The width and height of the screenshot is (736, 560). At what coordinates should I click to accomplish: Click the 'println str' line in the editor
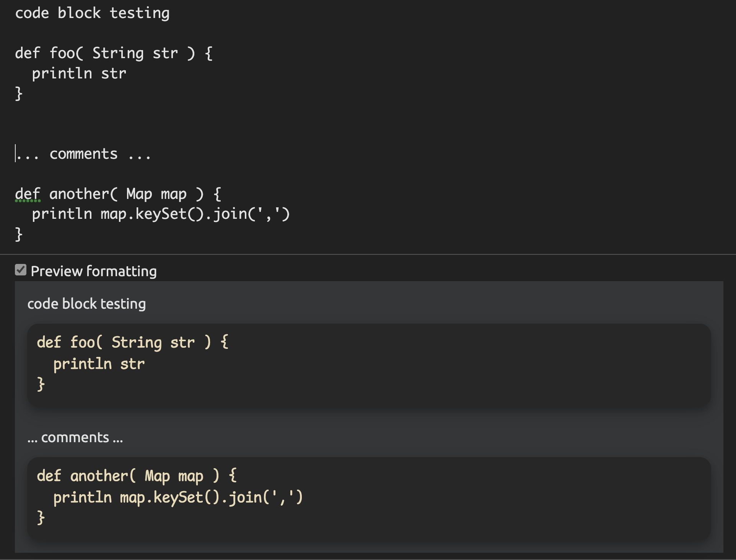point(79,73)
